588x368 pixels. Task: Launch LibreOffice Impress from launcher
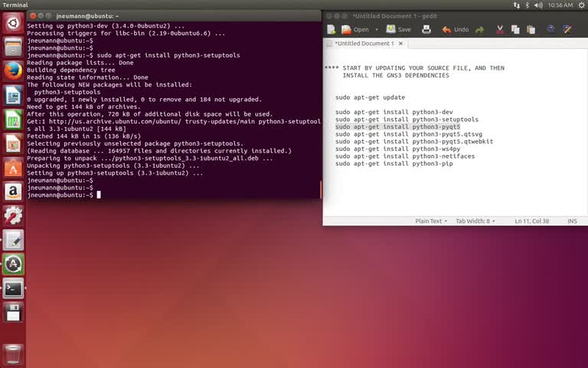coord(13,143)
